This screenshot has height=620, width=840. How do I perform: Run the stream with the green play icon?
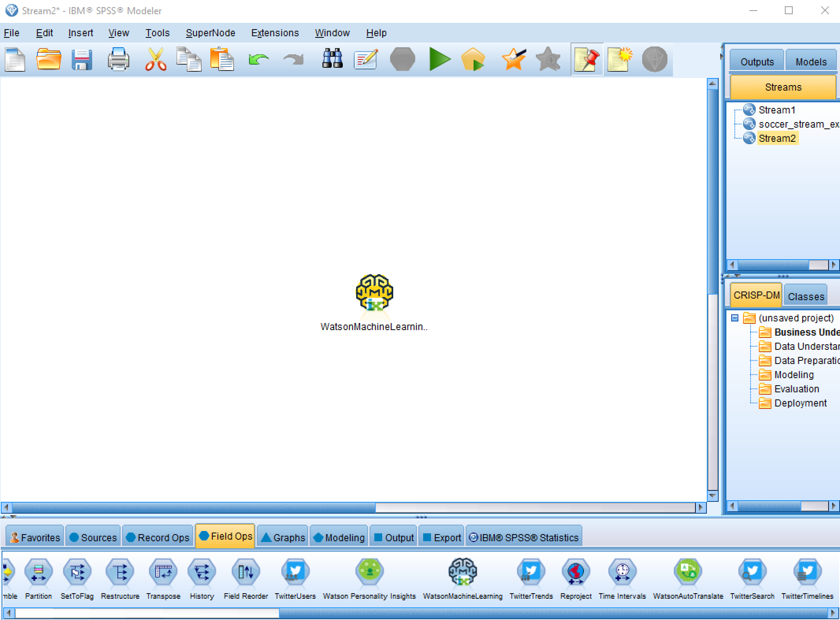point(439,59)
